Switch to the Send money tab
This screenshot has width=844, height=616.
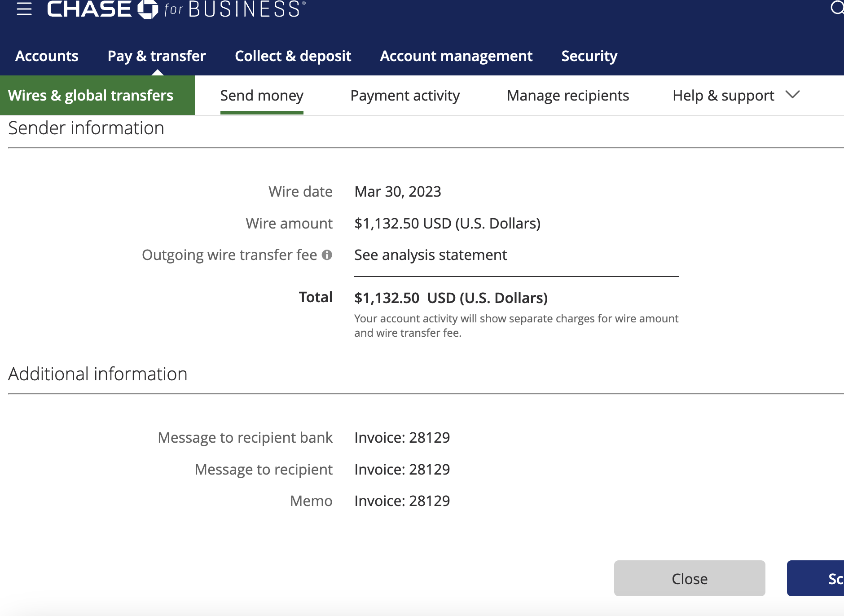coord(262,96)
